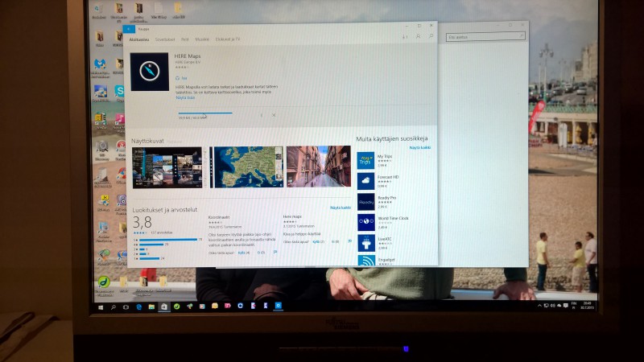The height and width of the screenshot is (362, 644).
Task: Expand description with Näytä lisää link
Action: (x=185, y=98)
